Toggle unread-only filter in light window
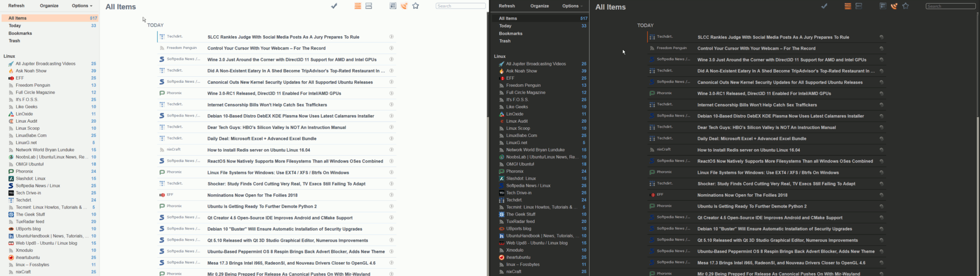This screenshot has width=980, height=276. point(404,6)
